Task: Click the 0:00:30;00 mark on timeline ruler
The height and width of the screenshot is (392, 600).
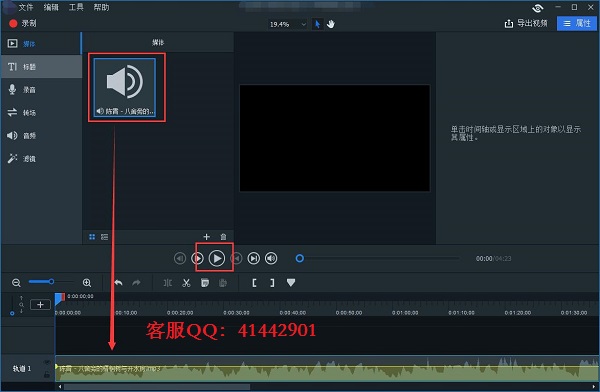Action: click(x=236, y=313)
